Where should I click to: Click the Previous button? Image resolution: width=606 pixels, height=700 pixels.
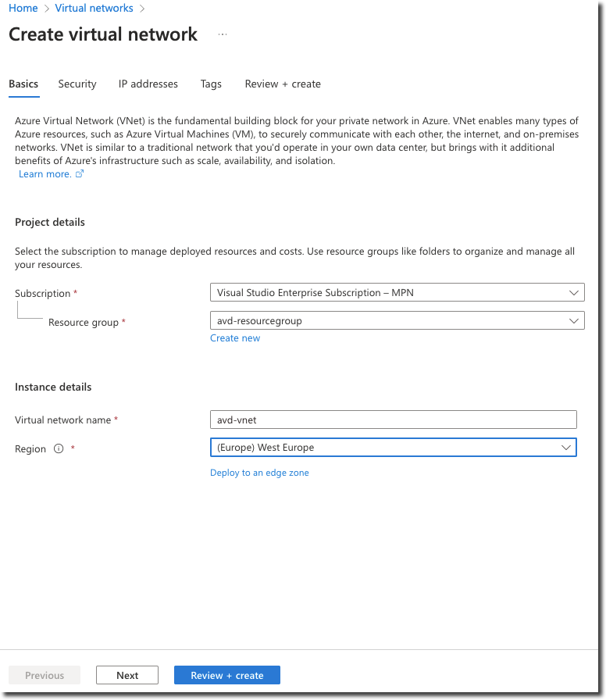tap(45, 675)
